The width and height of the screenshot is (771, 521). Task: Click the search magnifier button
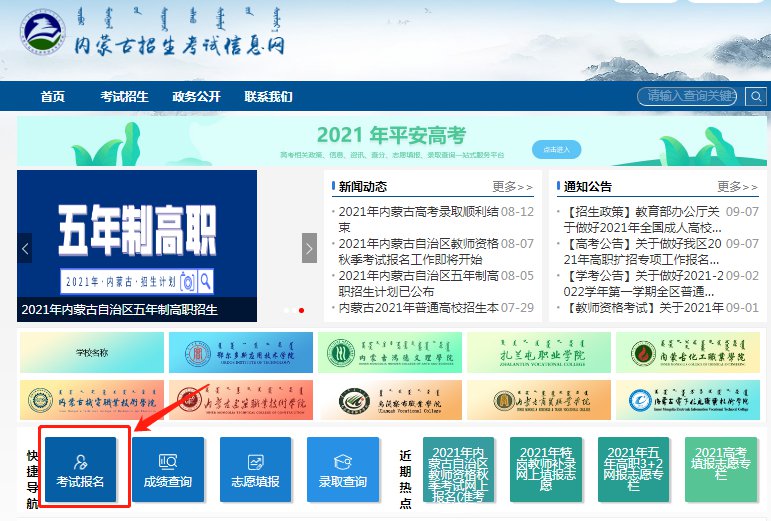pyautogui.click(x=756, y=96)
